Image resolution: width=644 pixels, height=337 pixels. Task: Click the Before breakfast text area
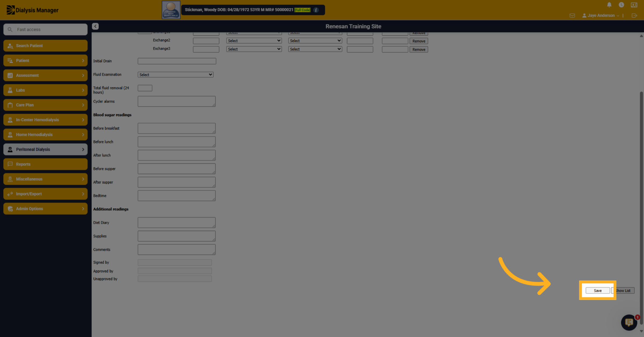(x=177, y=128)
